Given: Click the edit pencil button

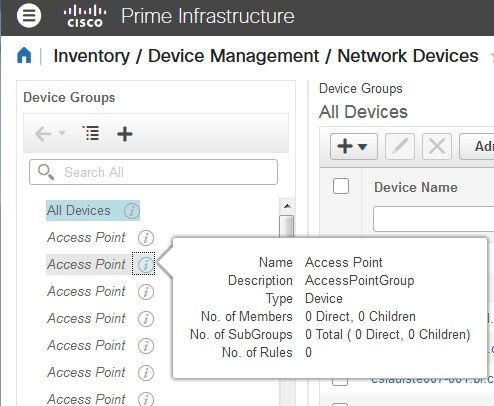Looking at the screenshot, I should tap(400, 146).
